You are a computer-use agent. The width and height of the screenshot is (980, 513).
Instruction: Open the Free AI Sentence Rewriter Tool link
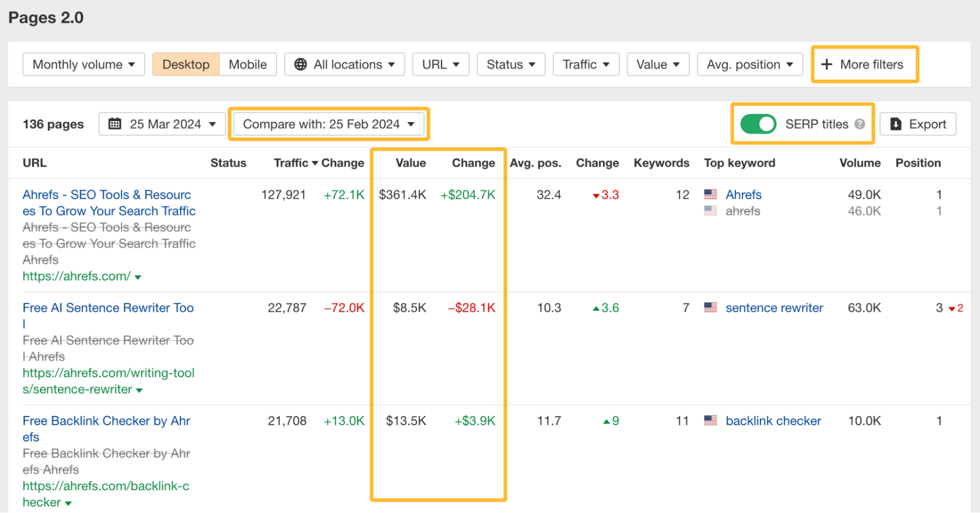point(107,308)
